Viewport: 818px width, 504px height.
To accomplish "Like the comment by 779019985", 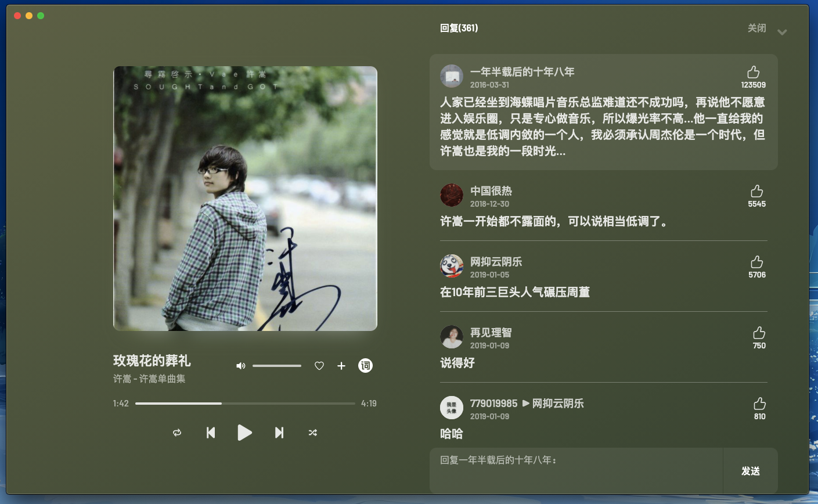I will 759,404.
